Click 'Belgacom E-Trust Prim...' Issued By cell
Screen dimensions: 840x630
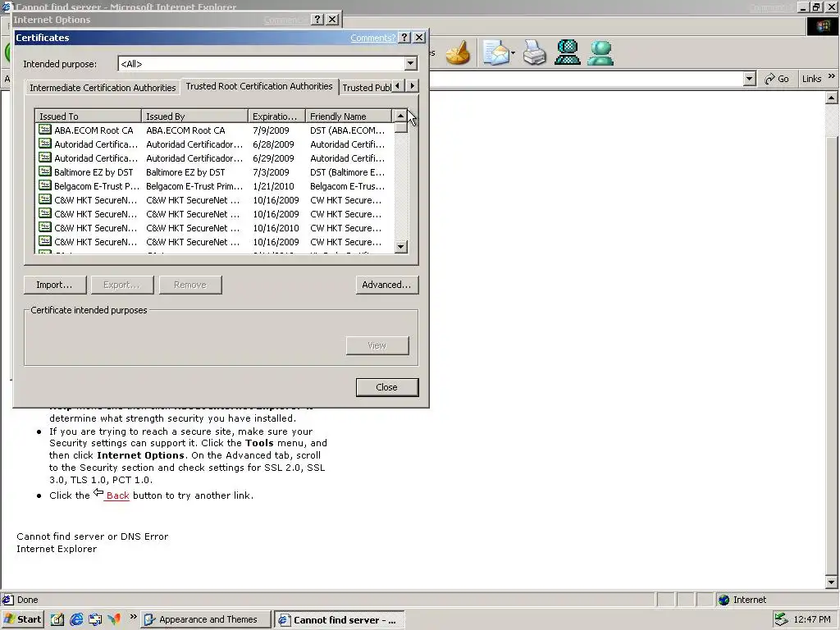tap(194, 186)
